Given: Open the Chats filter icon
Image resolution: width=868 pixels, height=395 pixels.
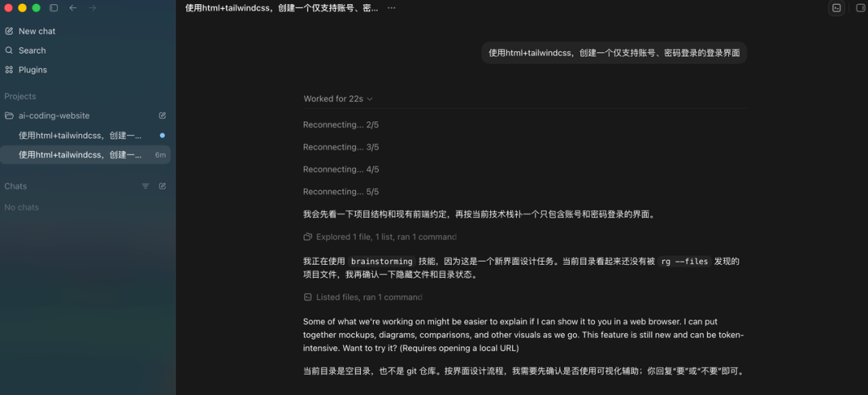Looking at the screenshot, I should pos(145,186).
